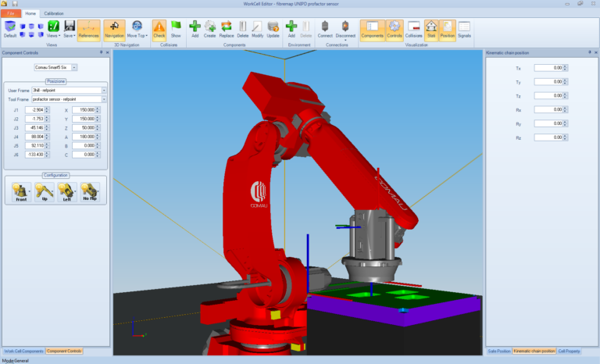
Task: Expand the User Frame dropdown
Action: coord(104,91)
